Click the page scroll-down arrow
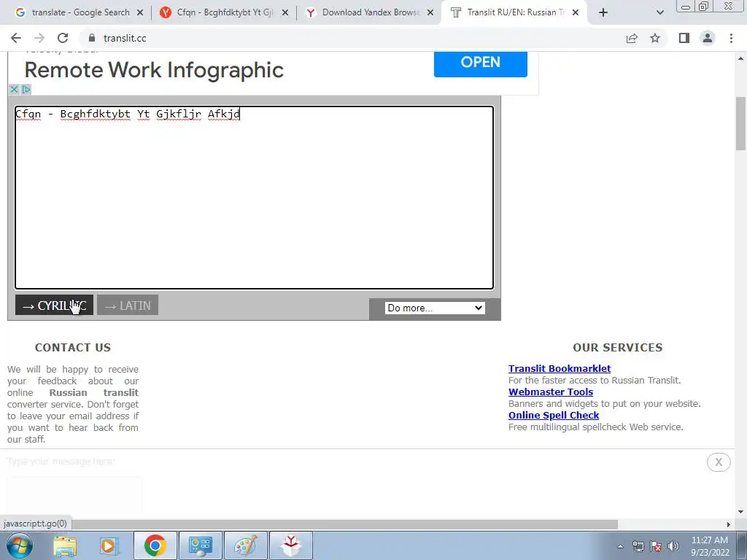 [x=741, y=512]
